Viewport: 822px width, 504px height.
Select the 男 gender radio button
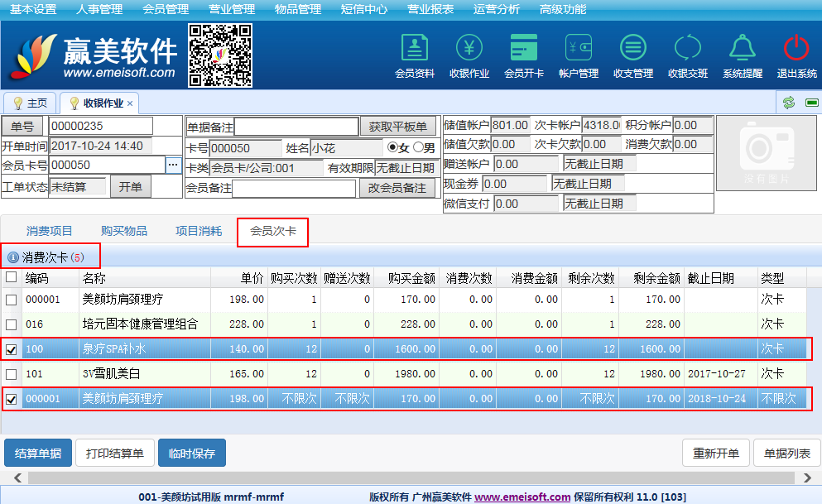[x=418, y=147]
